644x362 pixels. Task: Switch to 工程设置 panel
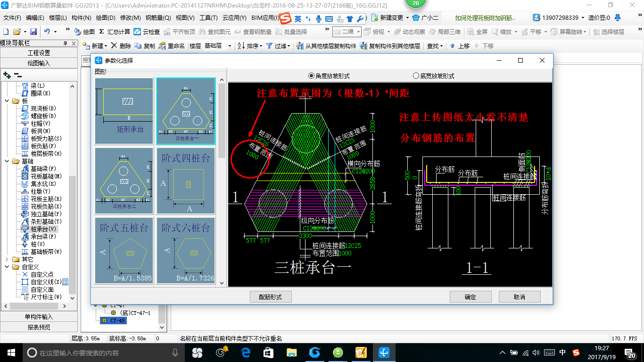(x=39, y=53)
